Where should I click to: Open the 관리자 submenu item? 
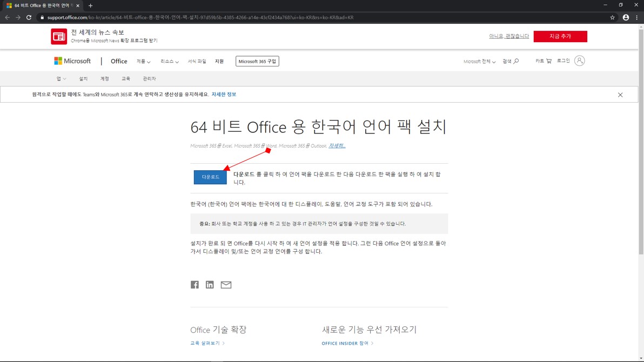click(x=149, y=78)
